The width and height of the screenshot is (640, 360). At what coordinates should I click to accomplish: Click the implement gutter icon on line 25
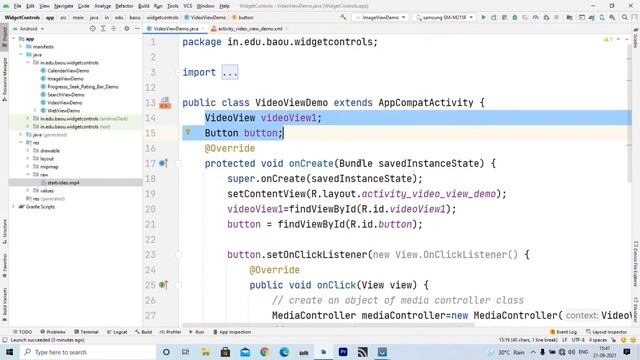[x=163, y=285]
